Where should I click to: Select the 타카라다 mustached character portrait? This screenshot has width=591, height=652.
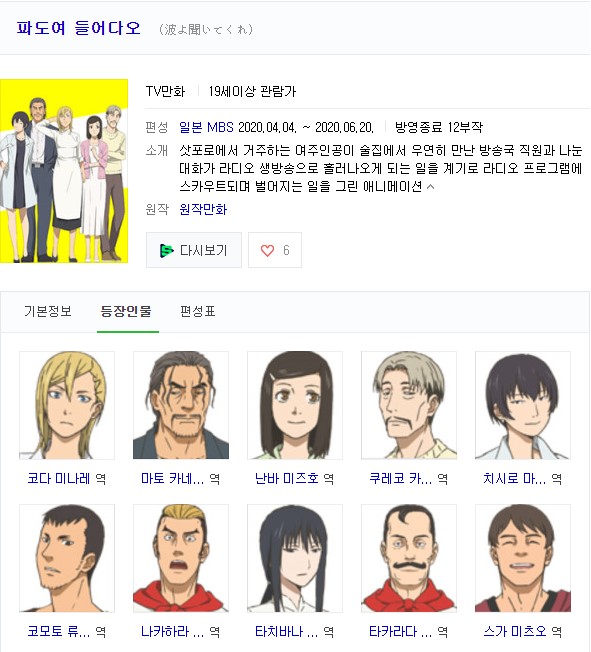click(x=409, y=558)
